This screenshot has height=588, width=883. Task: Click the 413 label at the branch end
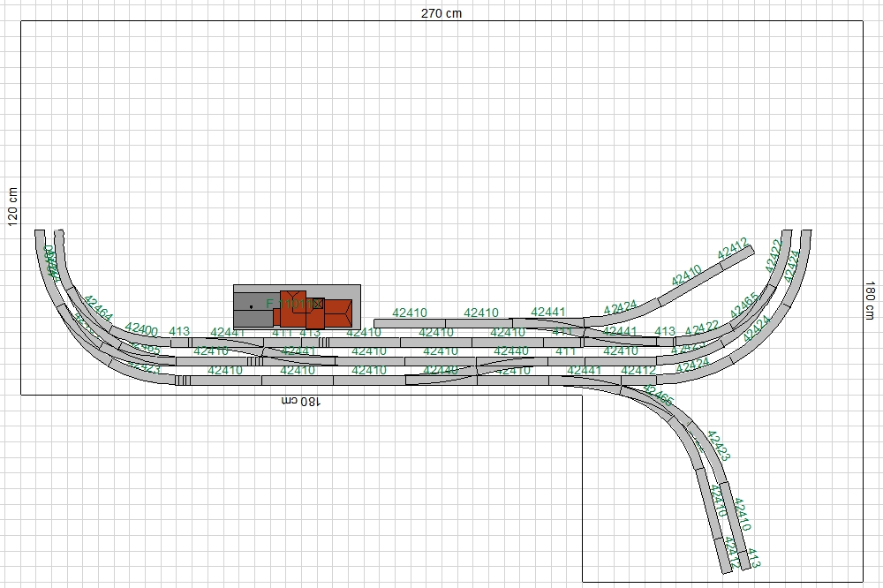click(754, 558)
